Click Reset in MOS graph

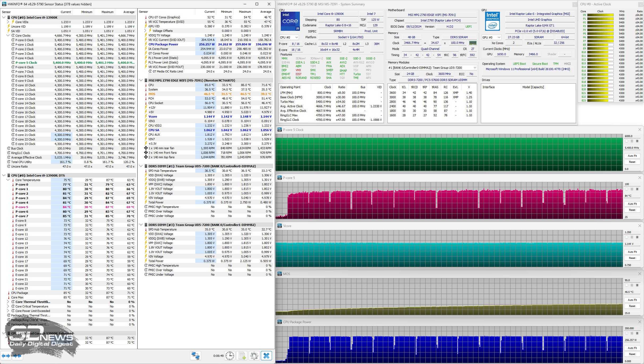click(x=632, y=306)
